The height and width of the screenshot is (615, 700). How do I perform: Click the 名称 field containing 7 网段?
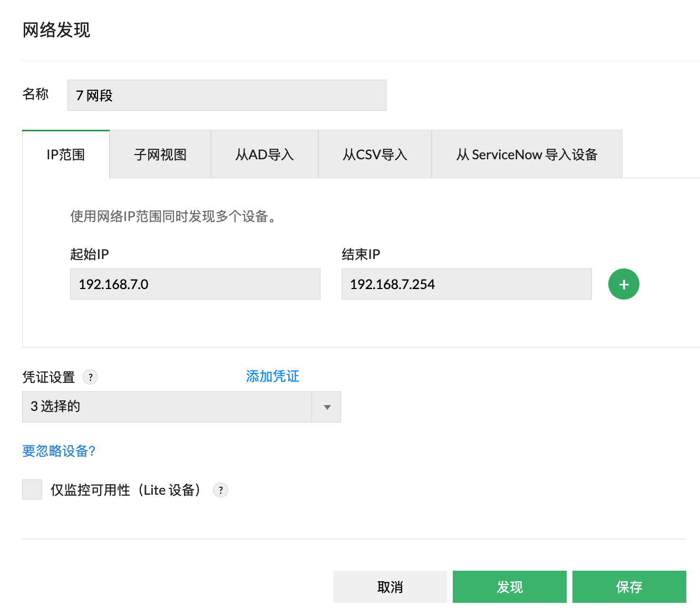[x=227, y=95]
